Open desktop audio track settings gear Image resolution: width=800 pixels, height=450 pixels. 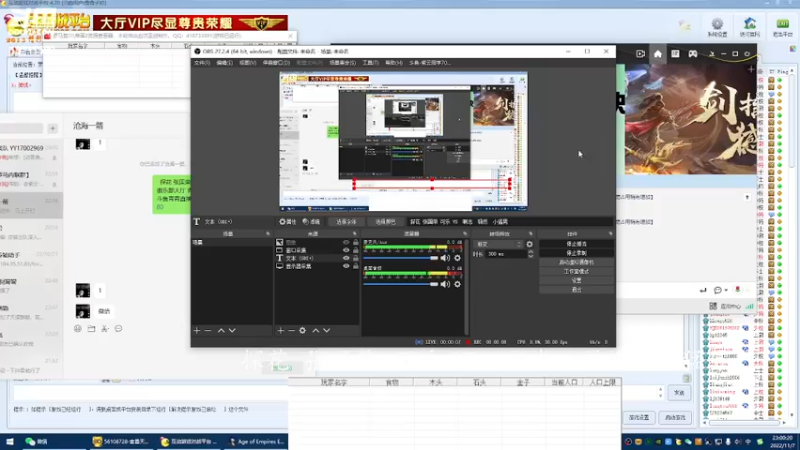coord(457,284)
